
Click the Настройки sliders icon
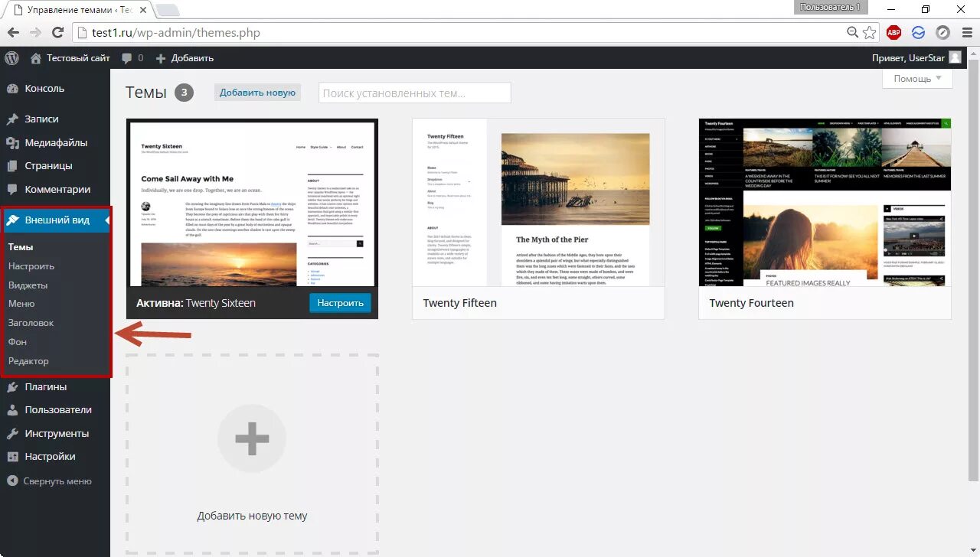click(x=12, y=457)
